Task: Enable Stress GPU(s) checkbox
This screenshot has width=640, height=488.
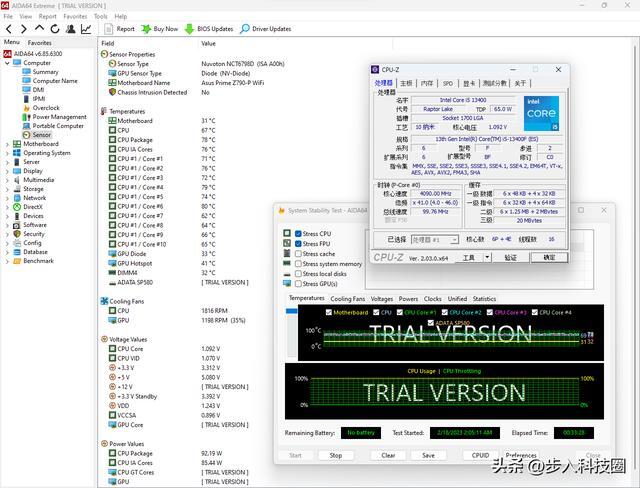Action: point(298,284)
